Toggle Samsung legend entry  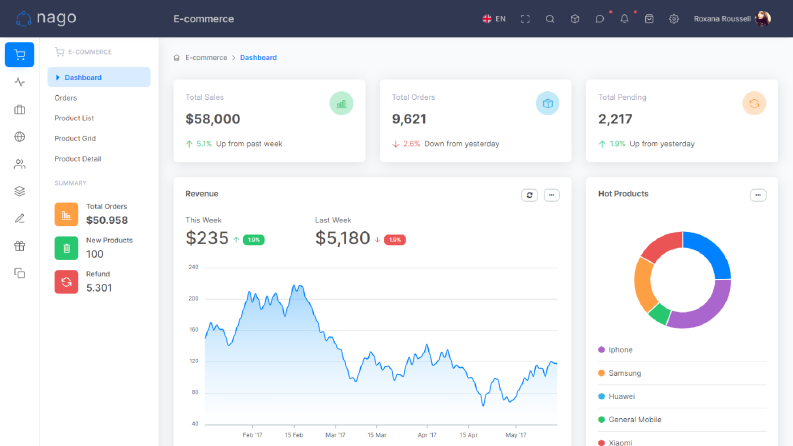tap(620, 373)
